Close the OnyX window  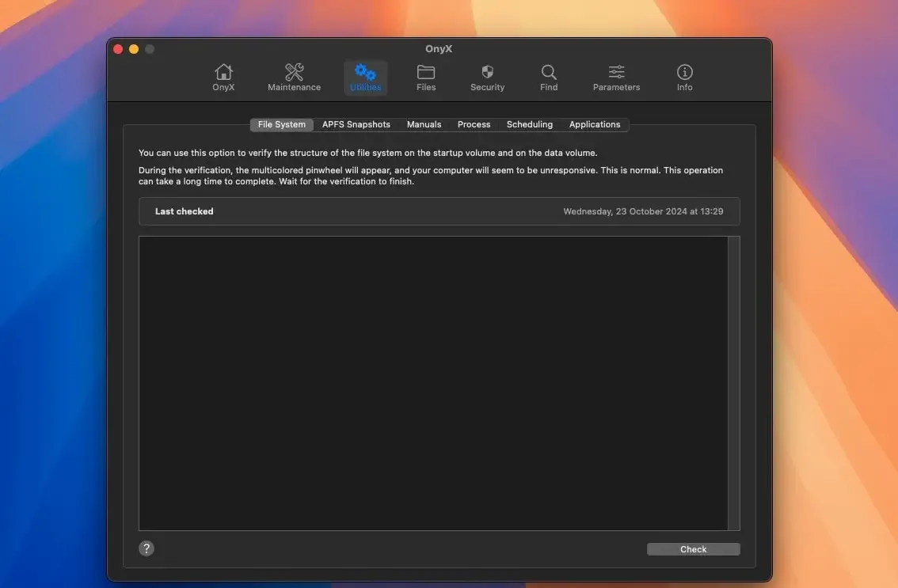118,49
